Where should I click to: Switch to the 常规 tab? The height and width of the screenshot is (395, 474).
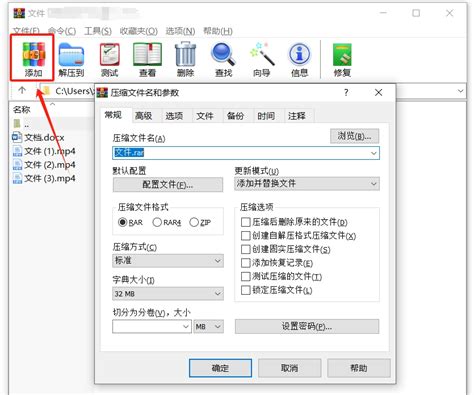[x=113, y=115]
